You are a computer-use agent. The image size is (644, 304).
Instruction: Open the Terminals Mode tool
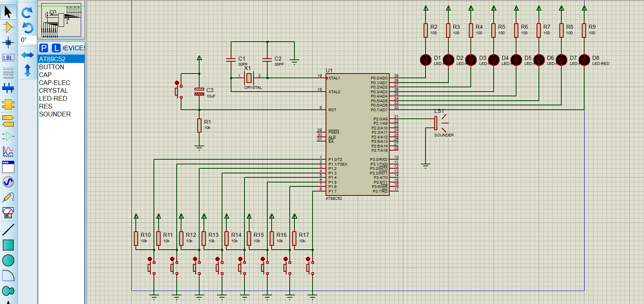tap(8, 121)
